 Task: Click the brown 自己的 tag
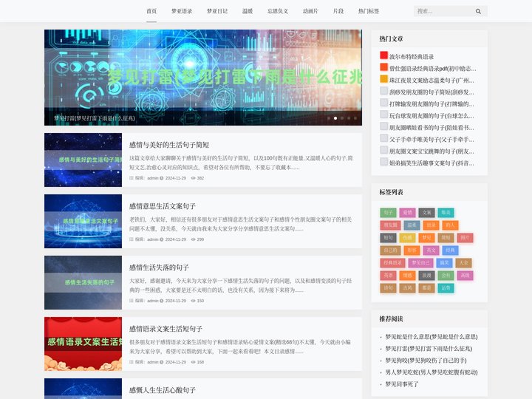point(391,250)
